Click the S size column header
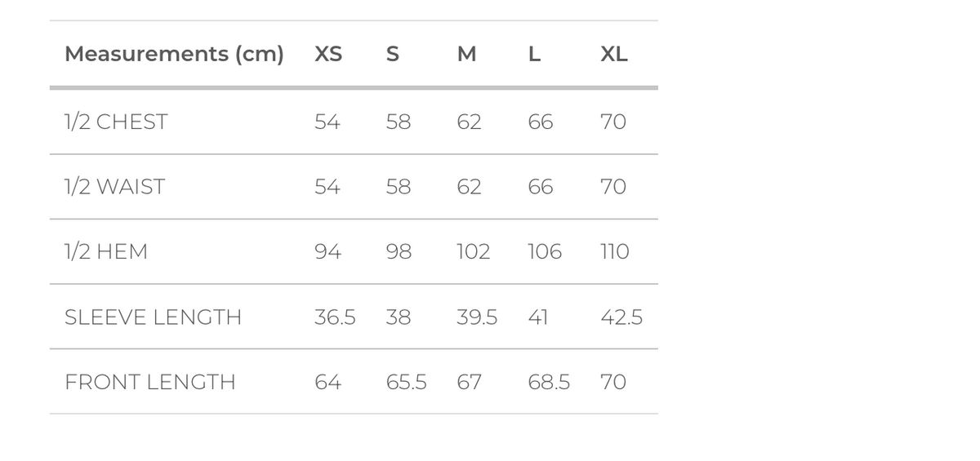The height and width of the screenshot is (461, 980). (x=392, y=55)
